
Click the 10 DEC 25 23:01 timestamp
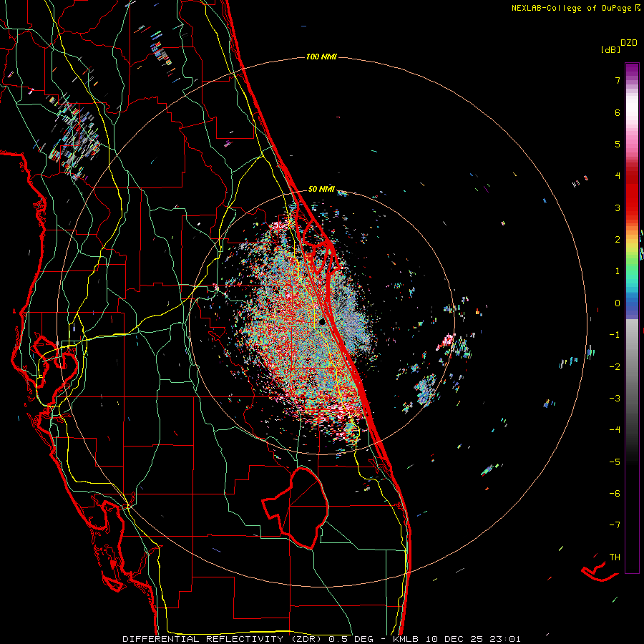tap(473, 639)
